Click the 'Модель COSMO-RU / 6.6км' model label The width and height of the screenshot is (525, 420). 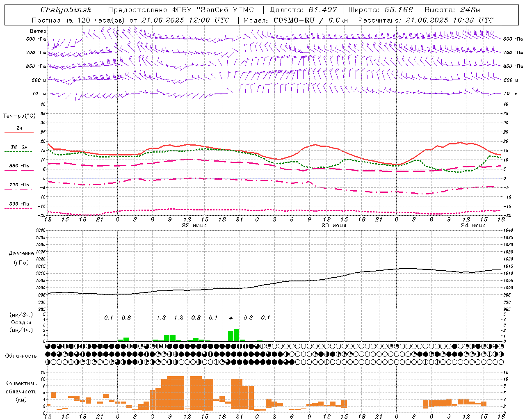(296, 20)
